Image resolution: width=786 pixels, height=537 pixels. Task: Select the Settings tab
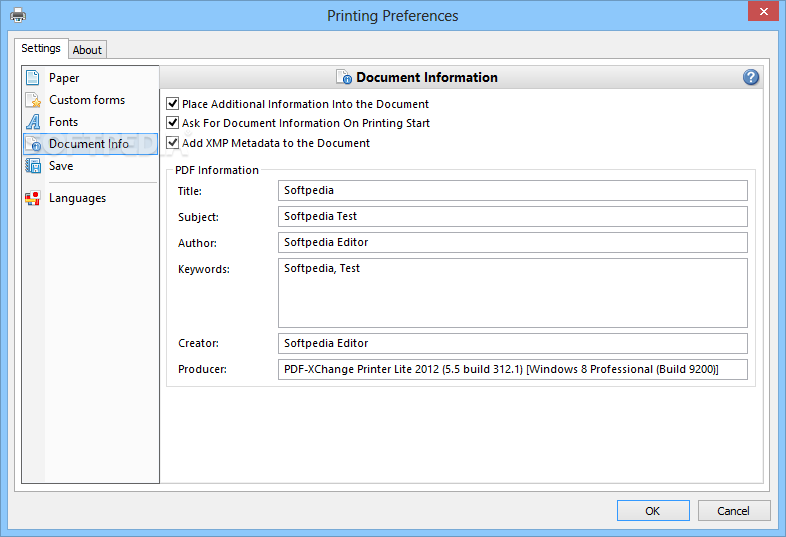tap(41, 48)
